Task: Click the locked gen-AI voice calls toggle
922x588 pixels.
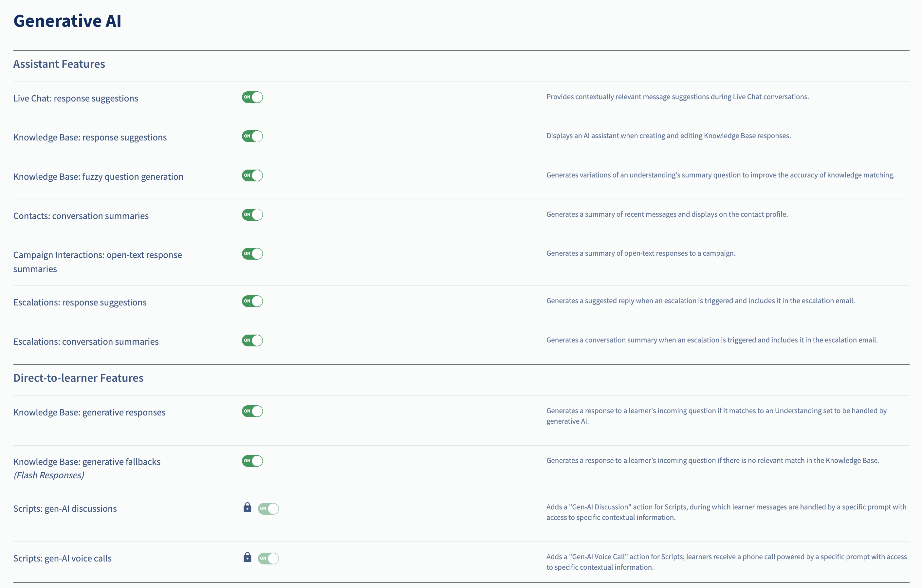Action: (268, 559)
